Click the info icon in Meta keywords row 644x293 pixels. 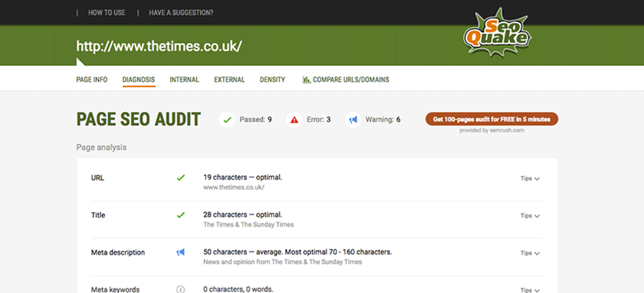(181, 290)
